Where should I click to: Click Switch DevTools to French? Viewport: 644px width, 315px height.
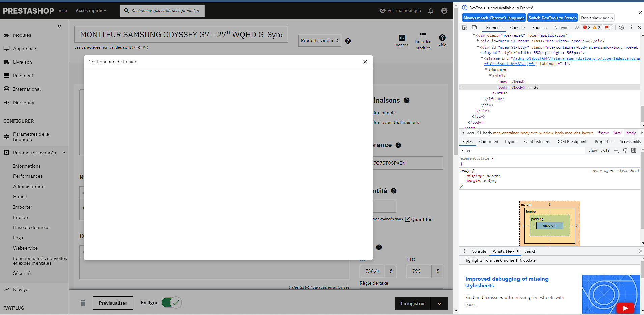point(553,18)
